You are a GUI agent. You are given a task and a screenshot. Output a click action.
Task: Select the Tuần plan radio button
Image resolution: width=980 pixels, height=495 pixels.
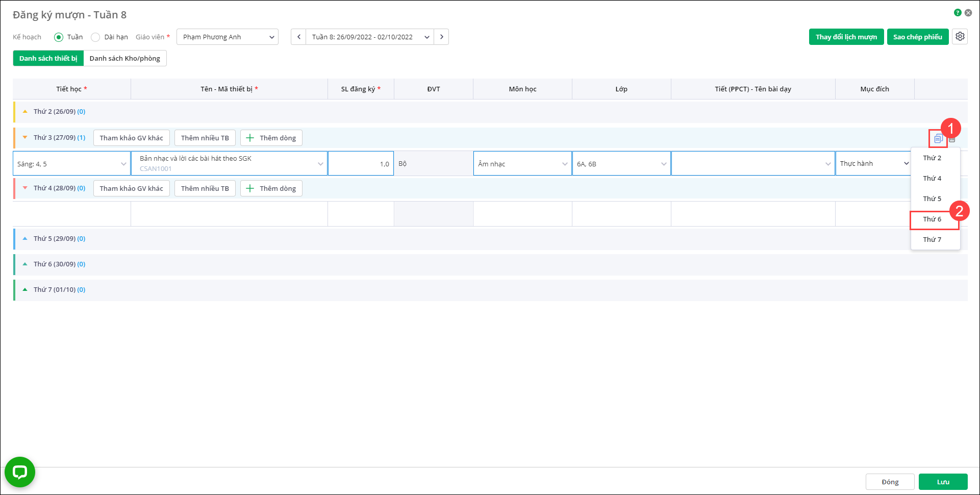pos(59,37)
